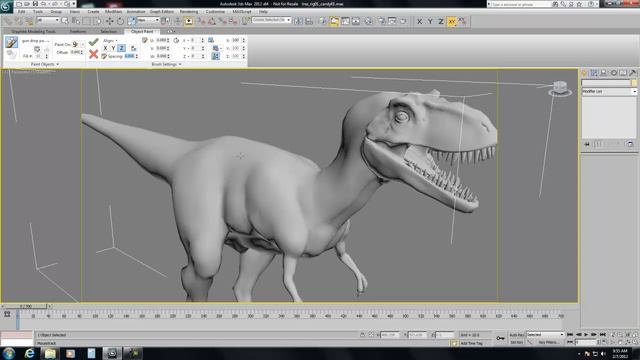The image size is (640, 360).
Task: Open the Utilities hammer panel tab
Action: tap(633, 73)
